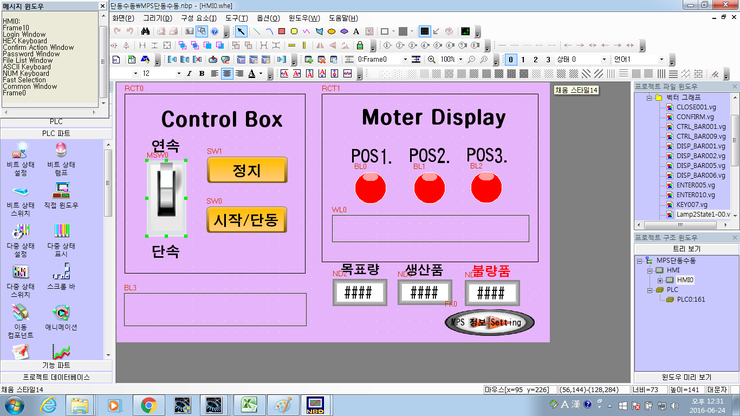Add the 비트 상태 설정 part
The image size is (740, 416).
(20, 159)
